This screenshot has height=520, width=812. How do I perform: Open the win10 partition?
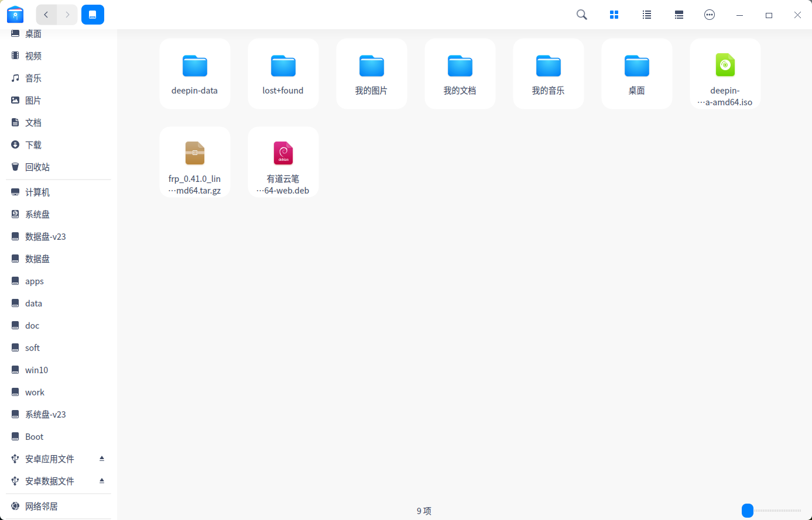(x=59, y=370)
